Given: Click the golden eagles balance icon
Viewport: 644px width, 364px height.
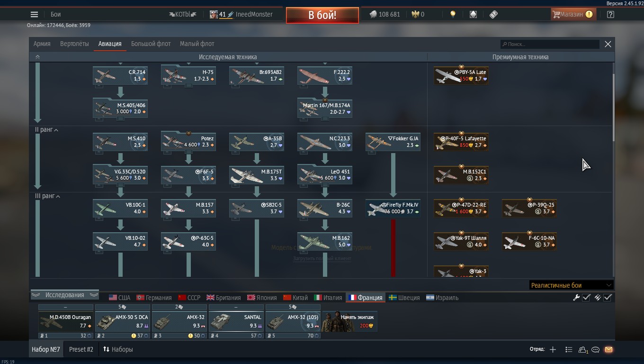Looking at the screenshot, I should coord(415,14).
